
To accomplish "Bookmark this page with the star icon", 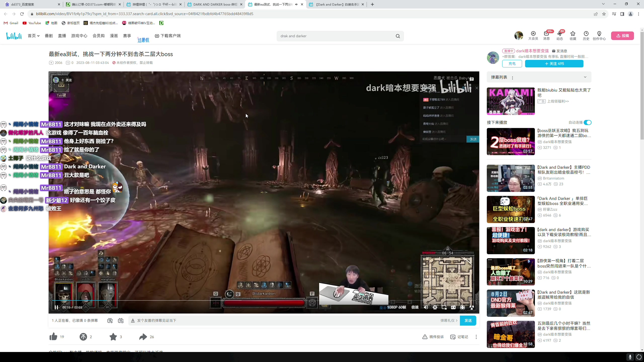I will 604,14.
